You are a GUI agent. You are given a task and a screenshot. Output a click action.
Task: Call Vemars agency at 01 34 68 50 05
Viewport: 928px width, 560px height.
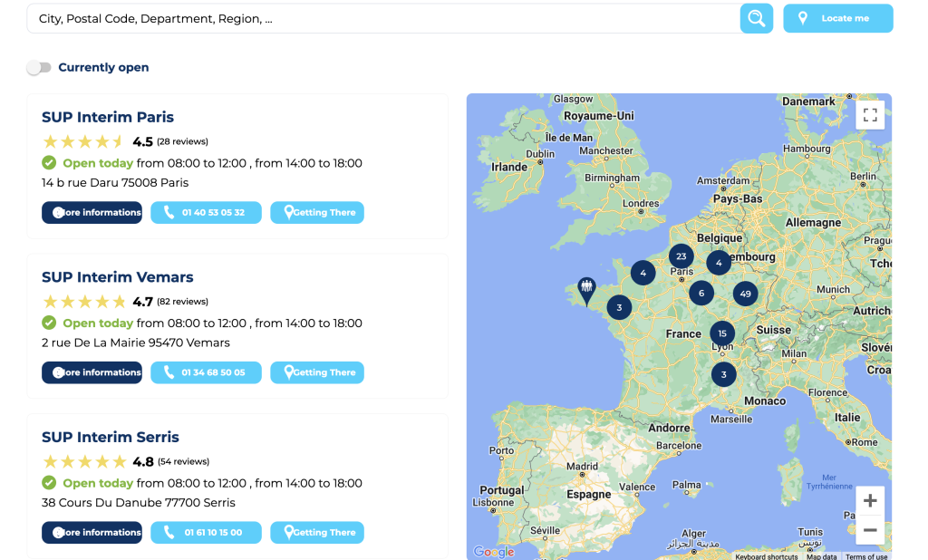[206, 372]
